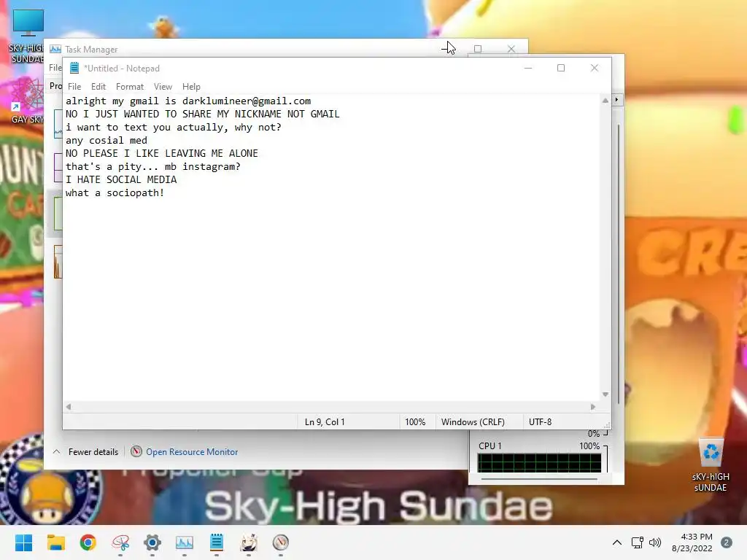This screenshot has height=560, width=747.
Task: Click the right arrow on Task Manager tab strip
Action: tap(616, 99)
